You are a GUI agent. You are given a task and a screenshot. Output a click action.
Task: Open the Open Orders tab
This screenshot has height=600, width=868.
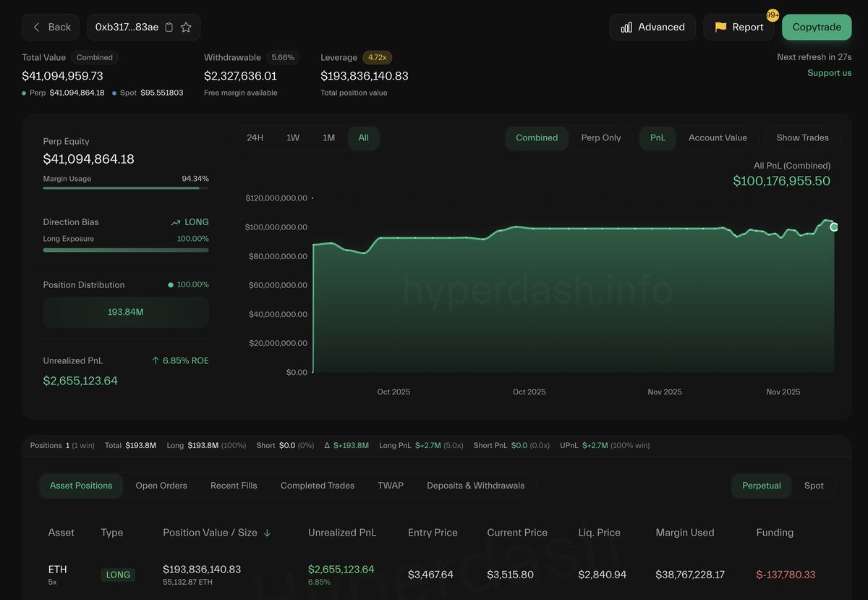pos(161,486)
